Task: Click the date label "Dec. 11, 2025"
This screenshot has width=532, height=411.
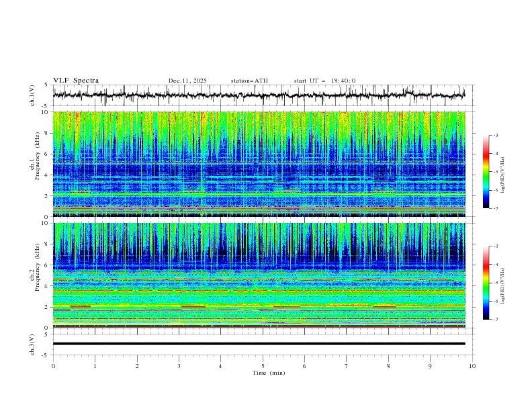Action: pyautogui.click(x=187, y=81)
